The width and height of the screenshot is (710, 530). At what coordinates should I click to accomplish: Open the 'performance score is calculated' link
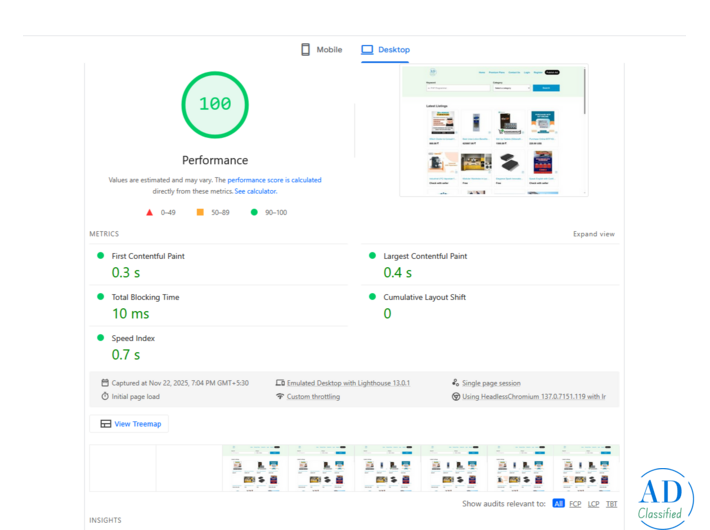coord(274,180)
